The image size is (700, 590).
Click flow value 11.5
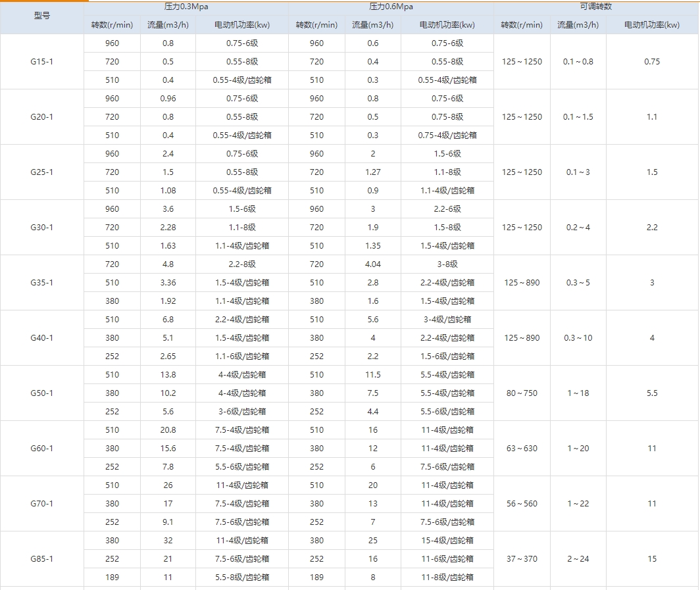pos(373,375)
